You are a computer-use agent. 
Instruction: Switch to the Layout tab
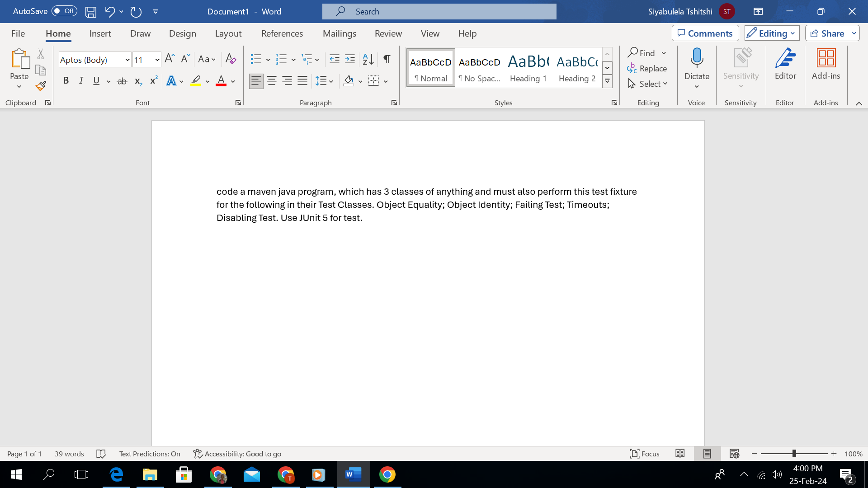228,33
